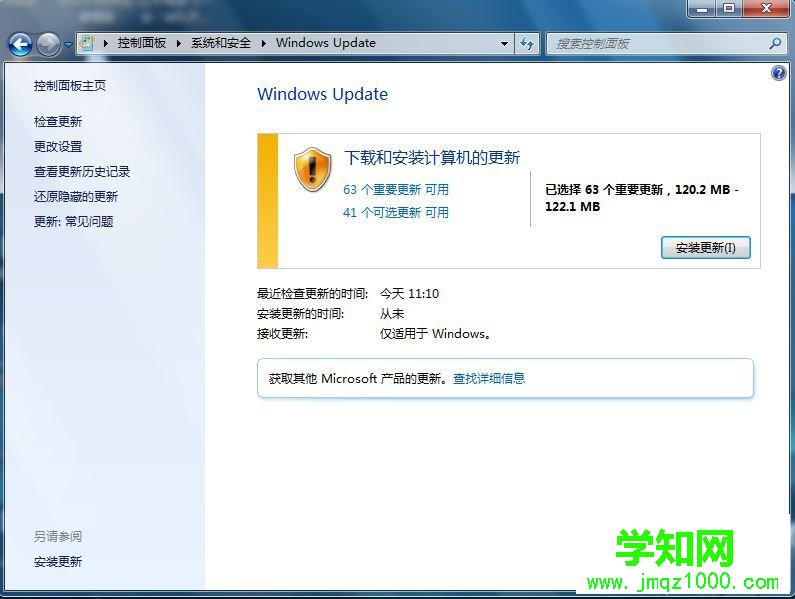Minimize the Windows Update window
The height and width of the screenshot is (599, 795).
702,8
